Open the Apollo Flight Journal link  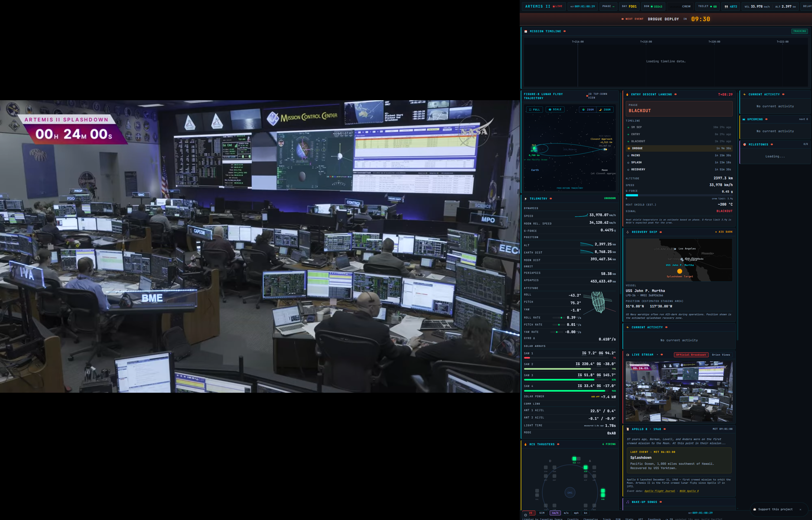pyautogui.click(x=660, y=491)
